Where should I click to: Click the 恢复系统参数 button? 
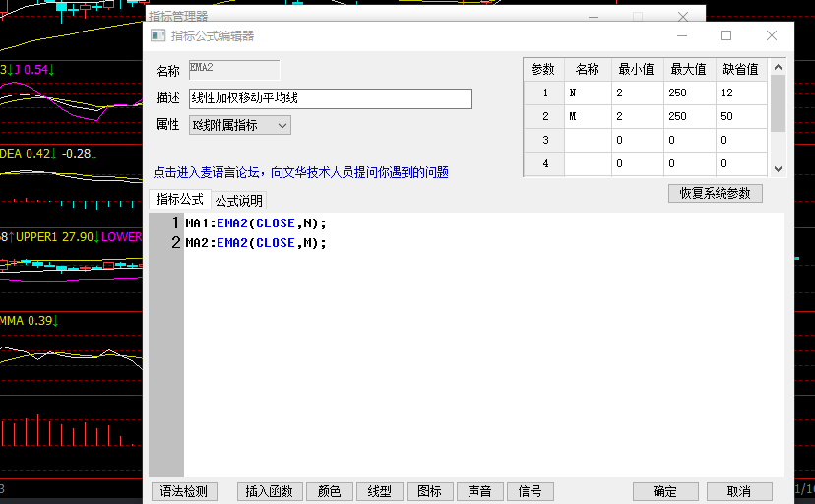[x=716, y=193]
